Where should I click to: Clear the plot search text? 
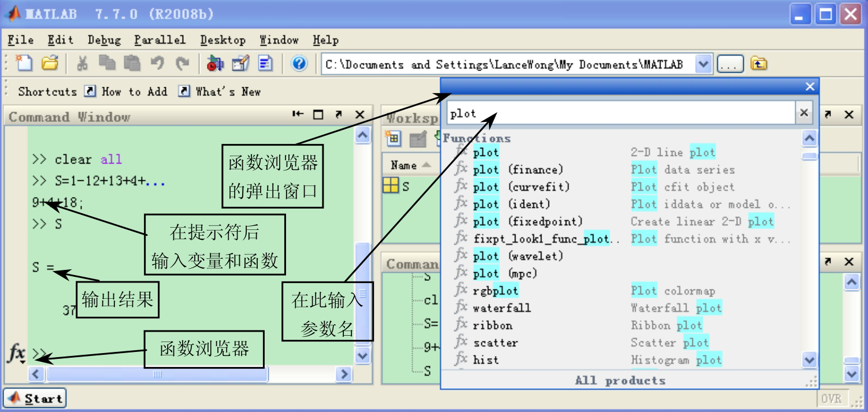coord(803,113)
